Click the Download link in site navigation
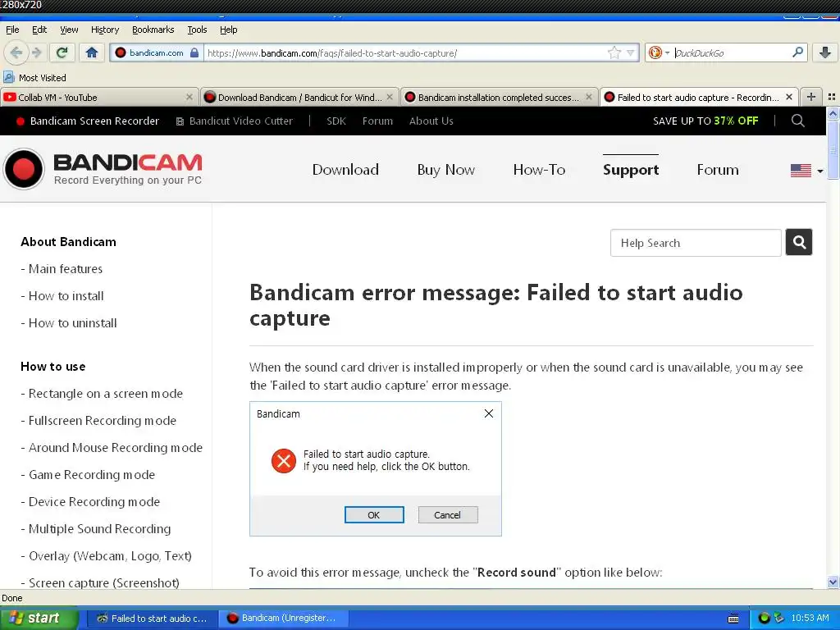 coord(345,170)
